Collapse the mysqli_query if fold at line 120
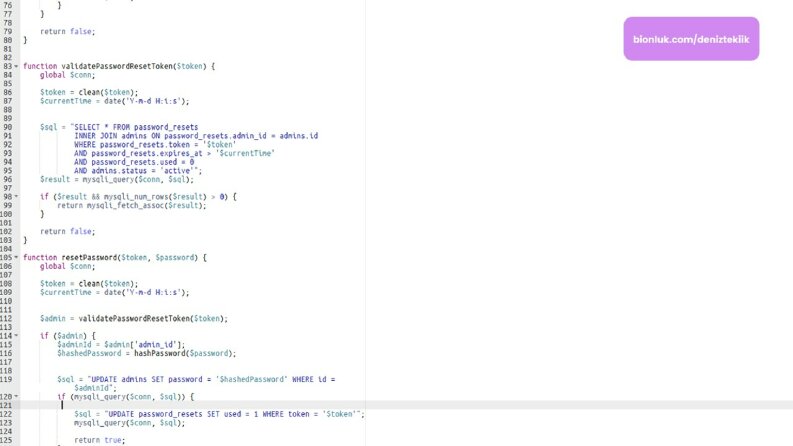The height and width of the screenshot is (446, 793). 16,396
